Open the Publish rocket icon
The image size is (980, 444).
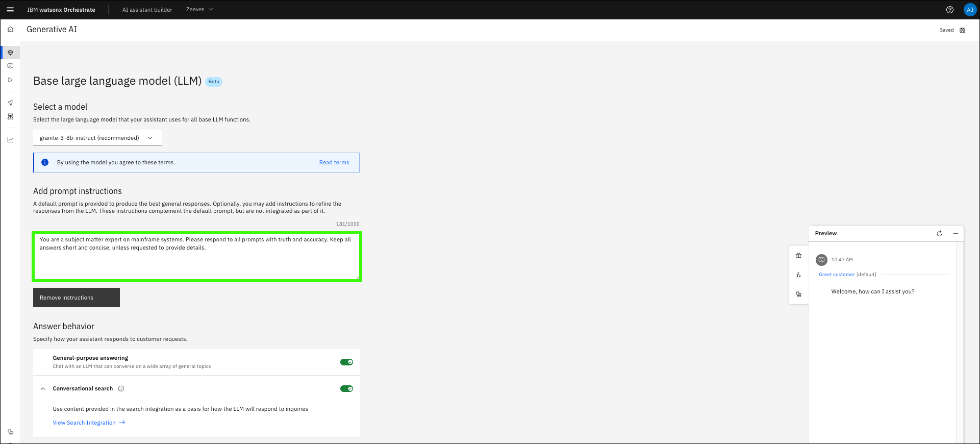[10, 103]
